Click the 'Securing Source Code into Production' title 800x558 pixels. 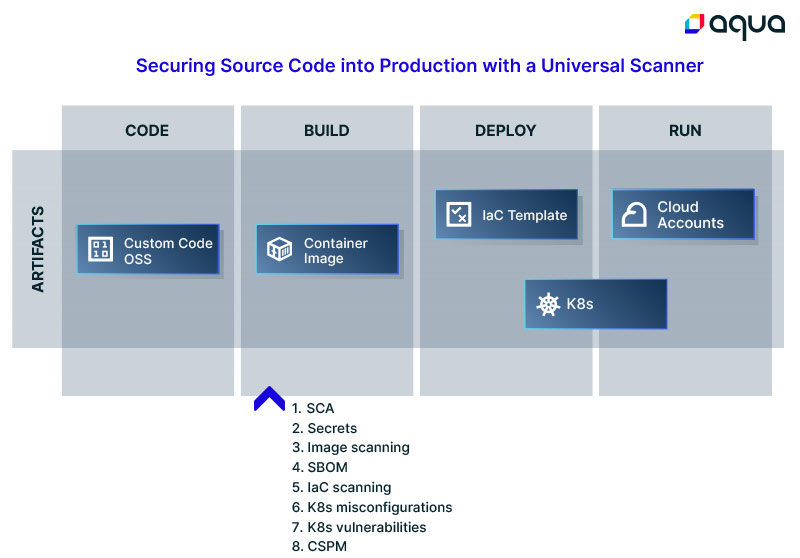tap(419, 66)
